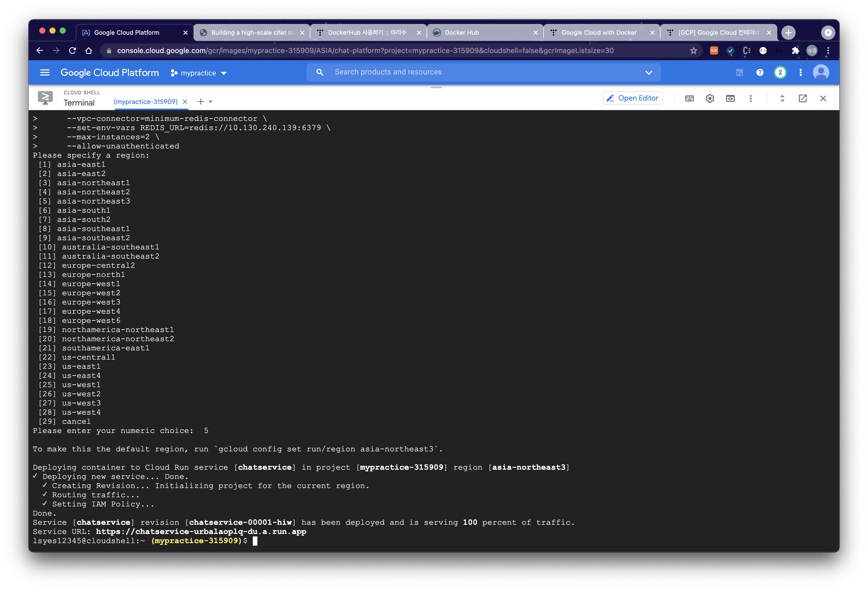Click the 'Please enter your numeric choice' line
This screenshot has height=590, width=868.
(120, 430)
